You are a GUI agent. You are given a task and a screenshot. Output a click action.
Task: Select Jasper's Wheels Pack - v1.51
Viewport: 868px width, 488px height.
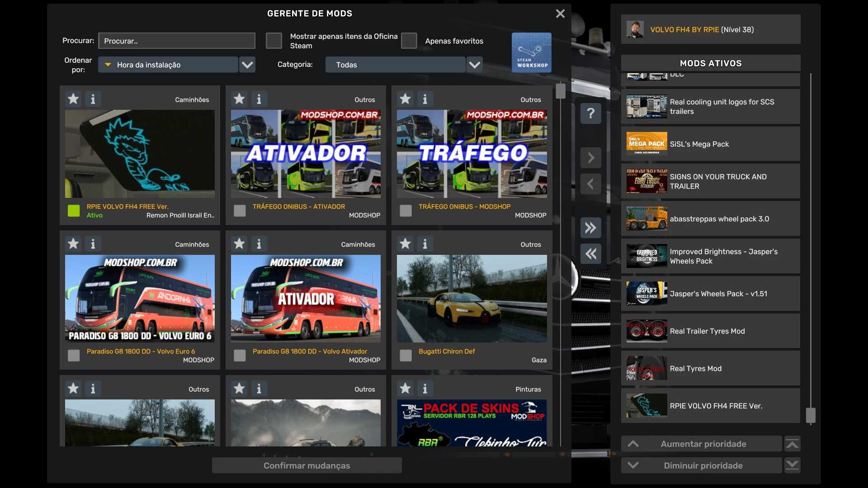pyautogui.click(x=710, y=294)
